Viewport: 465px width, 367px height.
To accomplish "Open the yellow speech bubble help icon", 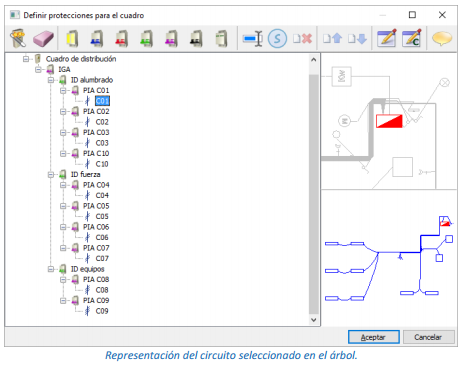I will 442,39.
